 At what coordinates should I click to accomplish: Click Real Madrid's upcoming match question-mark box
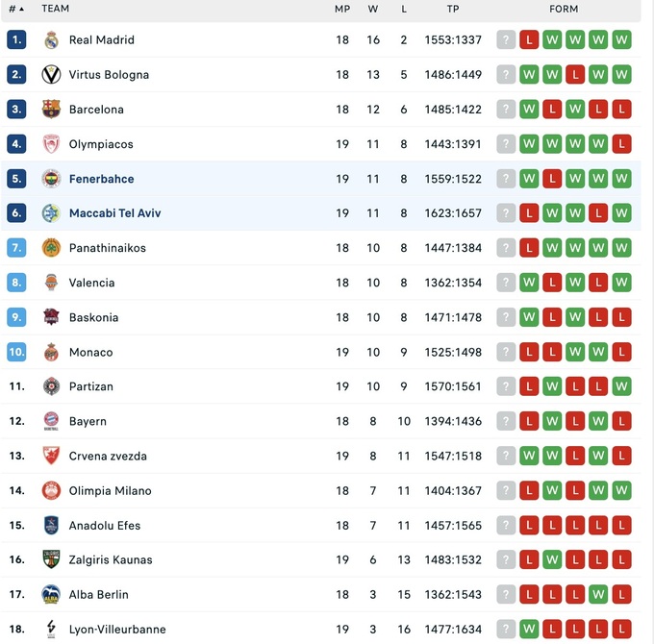click(x=506, y=40)
